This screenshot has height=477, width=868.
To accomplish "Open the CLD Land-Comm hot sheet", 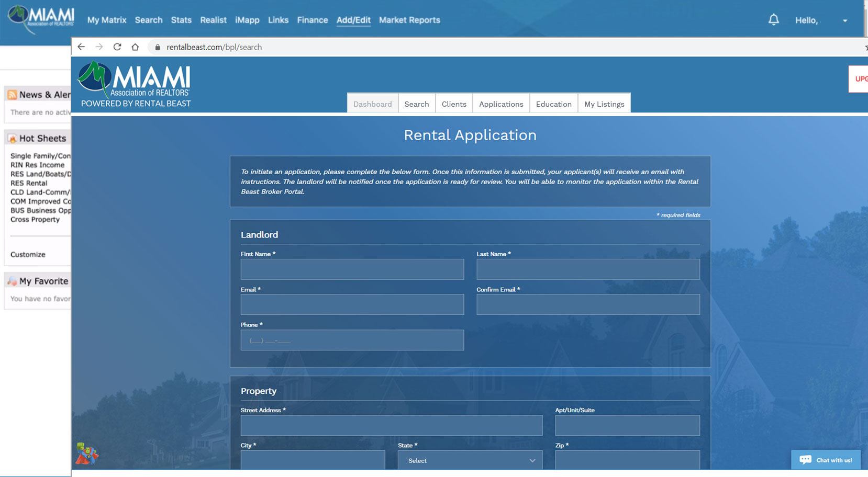I will 40,192.
